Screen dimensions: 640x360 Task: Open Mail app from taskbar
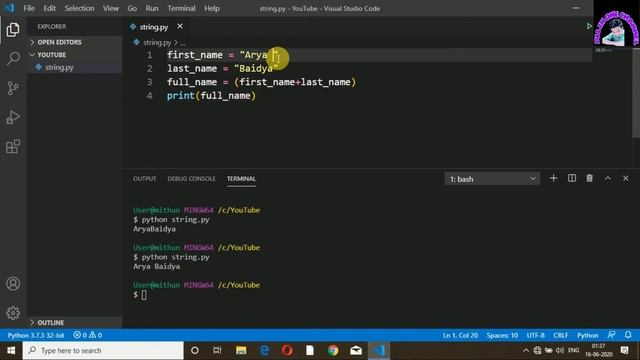point(356,351)
